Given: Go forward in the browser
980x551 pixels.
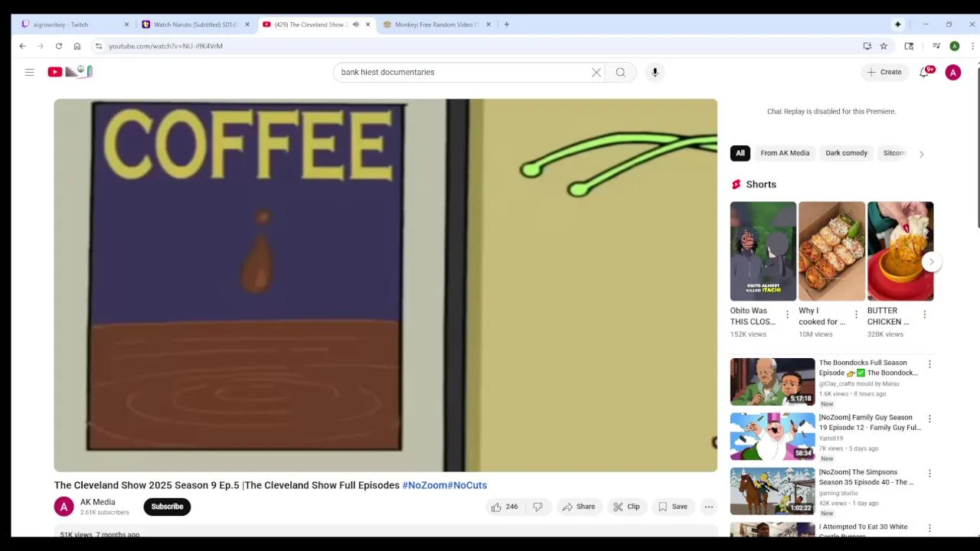Looking at the screenshot, I should pyautogui.click(x=41, y=46).
